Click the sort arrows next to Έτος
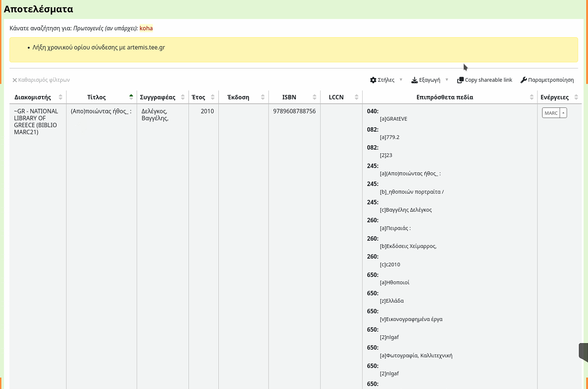The height and width of the screenshot is (389, 588). point(212,97)
